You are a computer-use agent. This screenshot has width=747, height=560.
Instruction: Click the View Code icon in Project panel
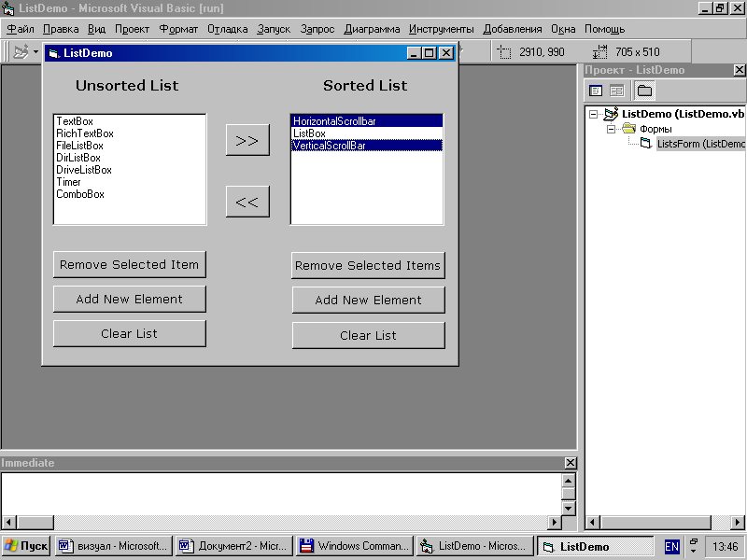(596, 91)
